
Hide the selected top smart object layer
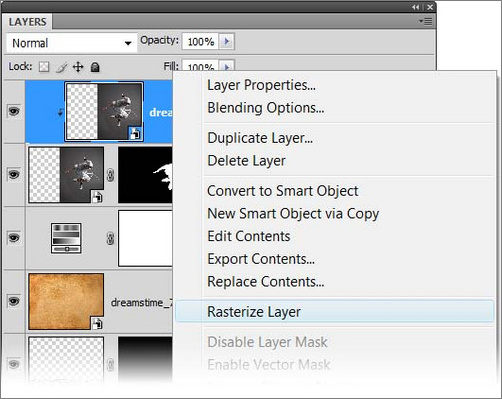(14, 111)
